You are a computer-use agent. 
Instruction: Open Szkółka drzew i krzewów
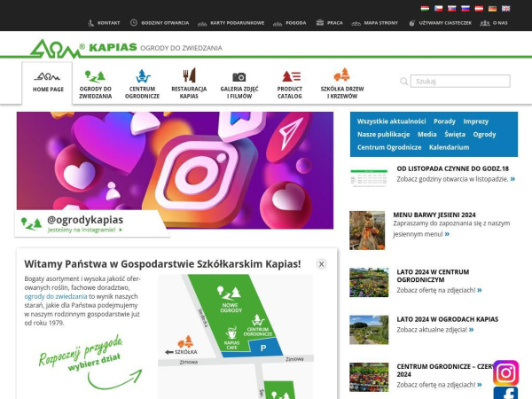click(x=342, y=84)
